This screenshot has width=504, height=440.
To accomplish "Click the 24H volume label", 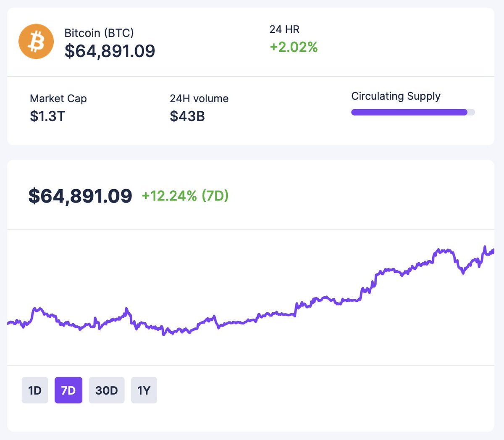I will (199, 99).
